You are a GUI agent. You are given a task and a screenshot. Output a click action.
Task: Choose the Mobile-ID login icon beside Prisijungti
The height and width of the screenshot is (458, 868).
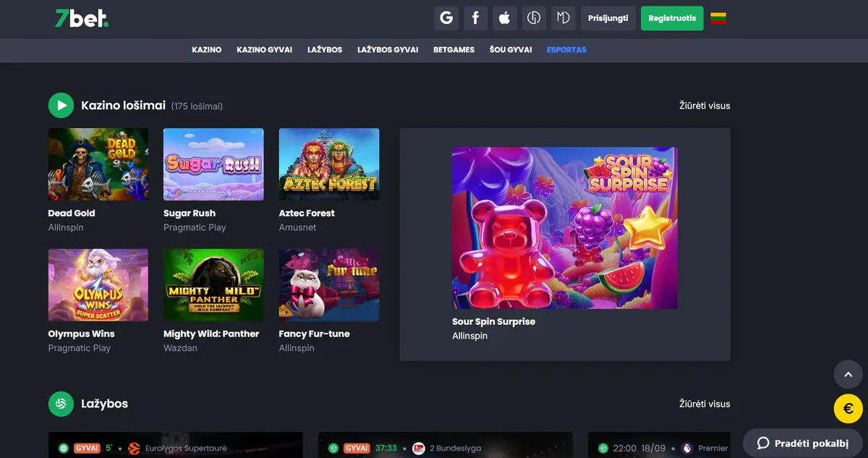(563, 18)
